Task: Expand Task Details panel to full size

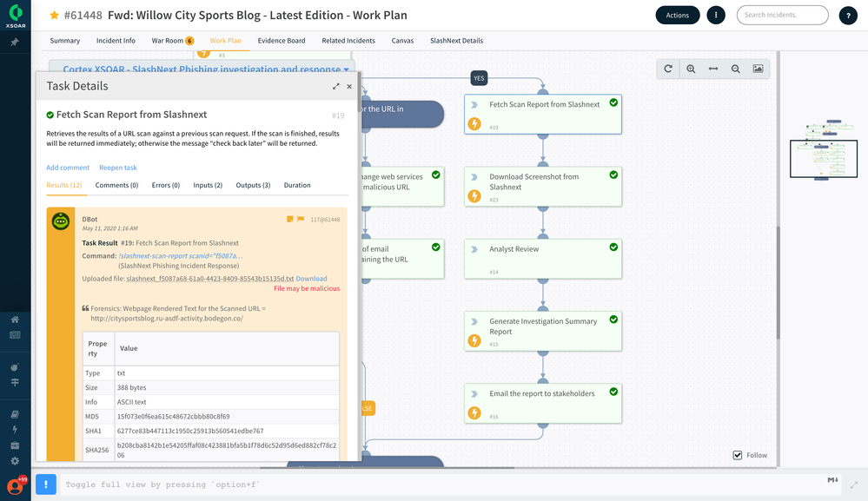Action: (336, 87)
